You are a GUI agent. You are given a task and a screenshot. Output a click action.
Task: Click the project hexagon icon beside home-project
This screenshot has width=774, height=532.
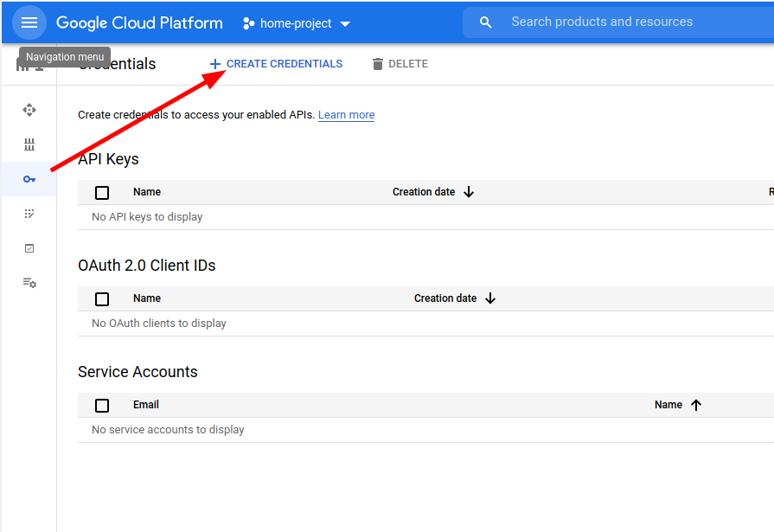click(249, 23)
